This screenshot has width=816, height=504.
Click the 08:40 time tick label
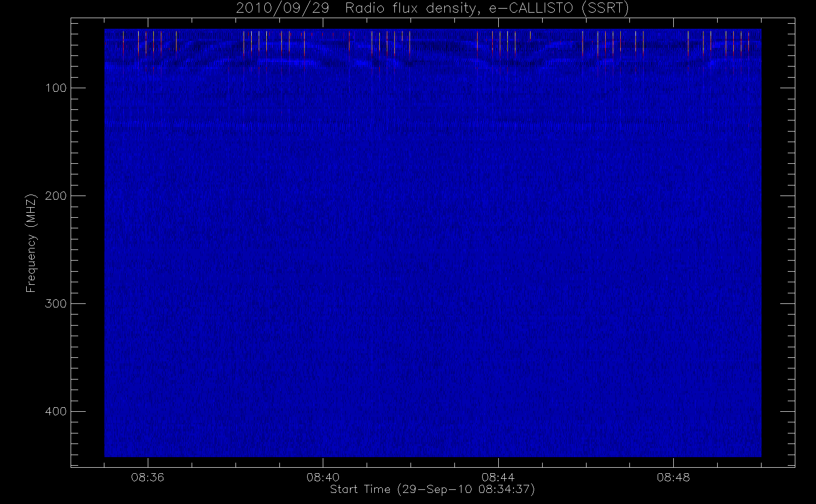coord(323,477)
